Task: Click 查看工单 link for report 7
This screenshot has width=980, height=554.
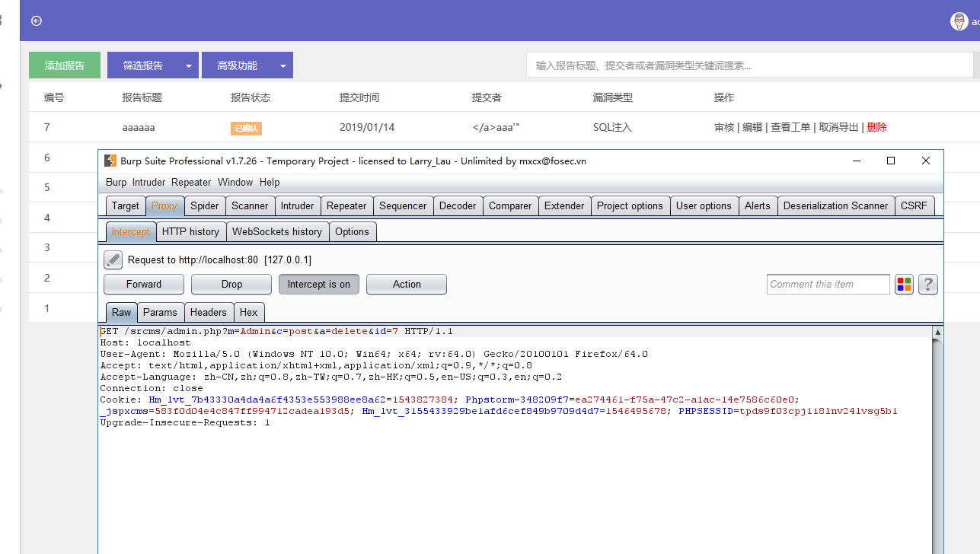Action: 790,128
